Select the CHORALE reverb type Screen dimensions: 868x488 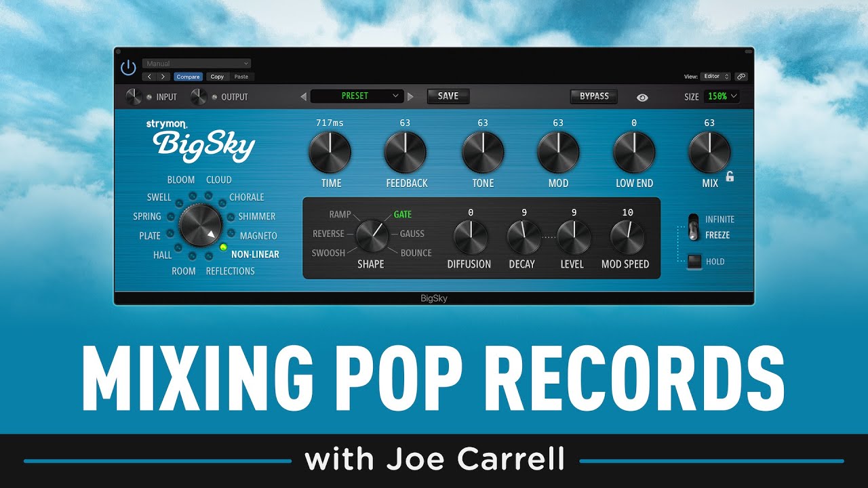click(247, 197)
